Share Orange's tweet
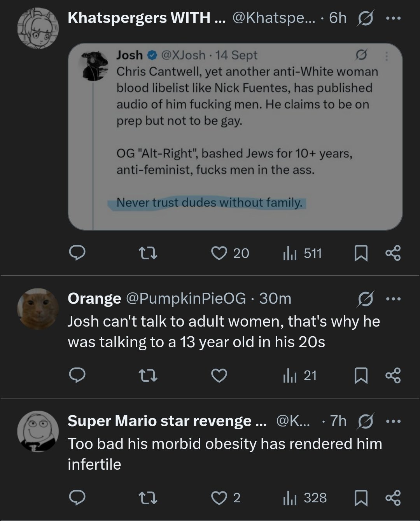Image resolution: width=420 pixels, height=521 pixels. pos(393,376)
